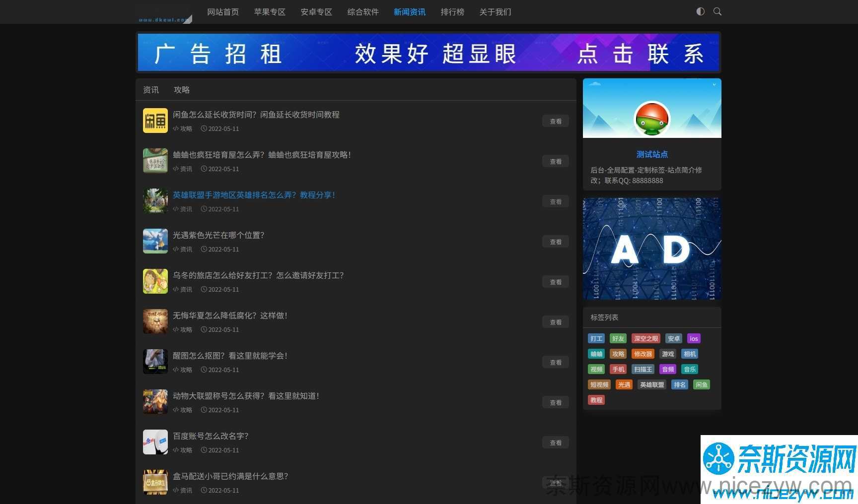Open 排行榜 navigation item
The image size is (858, 504).
[452, 12]
